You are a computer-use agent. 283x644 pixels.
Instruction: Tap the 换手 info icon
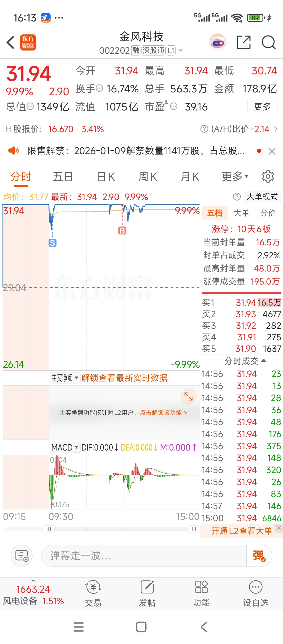point(99,88)
